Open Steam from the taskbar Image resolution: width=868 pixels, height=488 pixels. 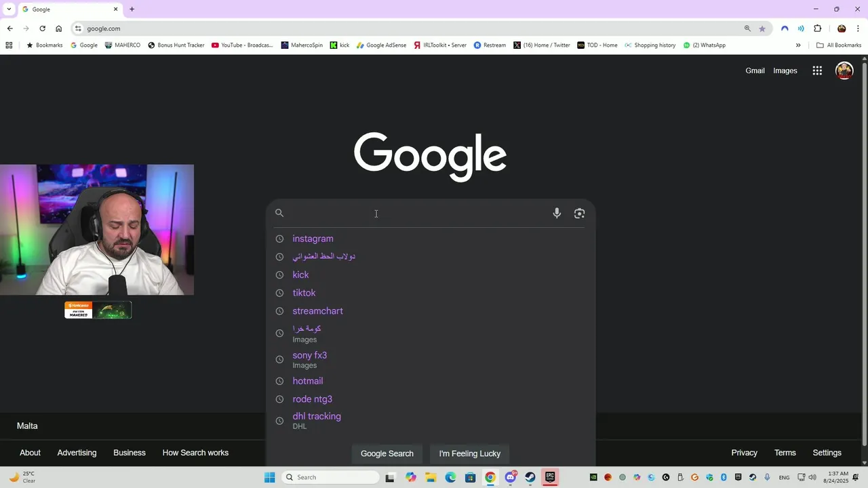530,477
